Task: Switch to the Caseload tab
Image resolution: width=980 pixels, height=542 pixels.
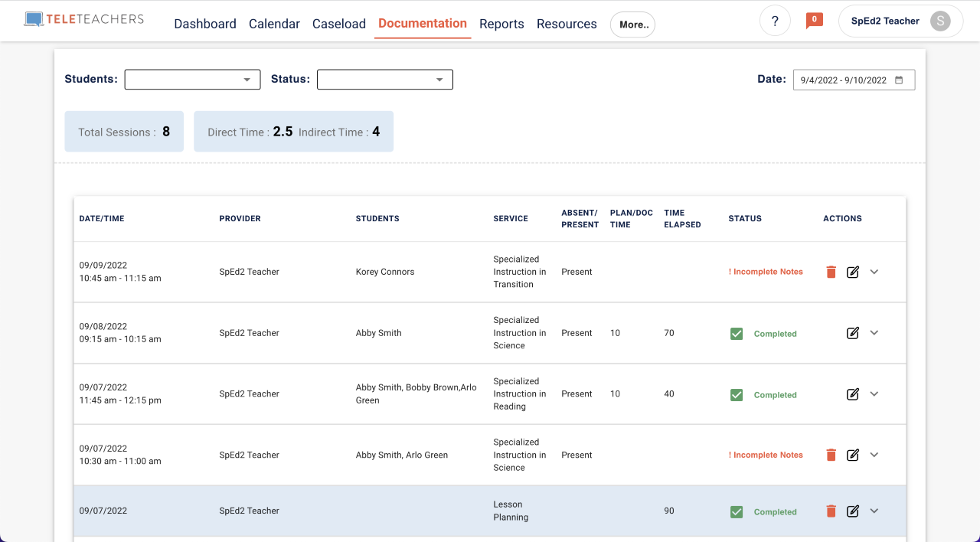Action: (x=339, y=24)
